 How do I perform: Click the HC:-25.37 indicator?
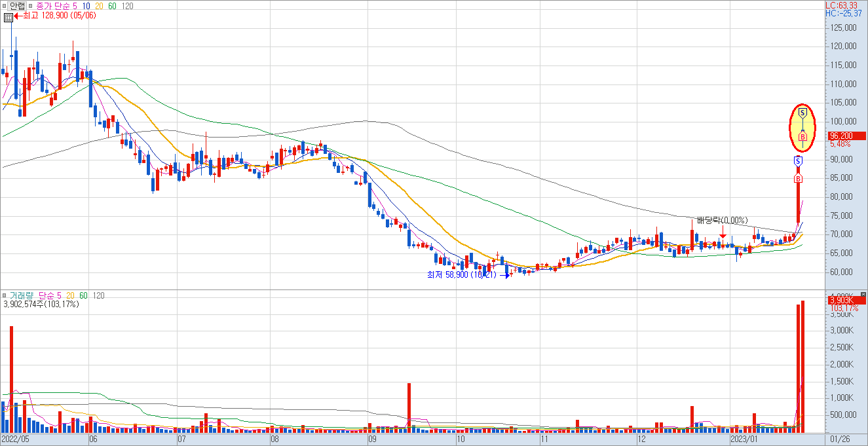click(844, 13)
